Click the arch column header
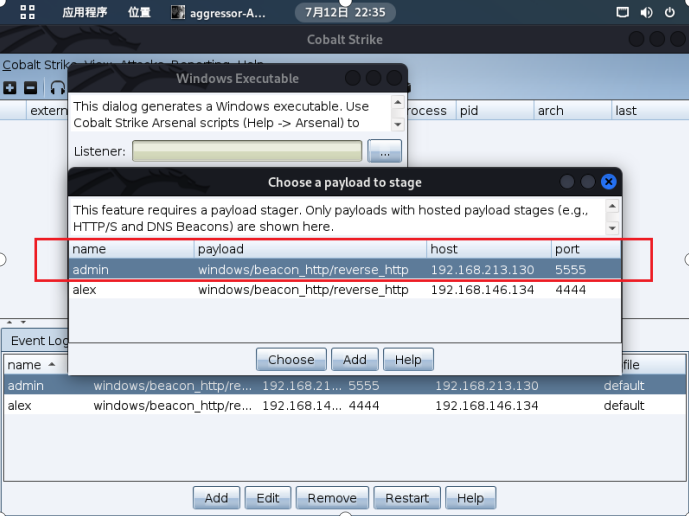 point(572,110)
